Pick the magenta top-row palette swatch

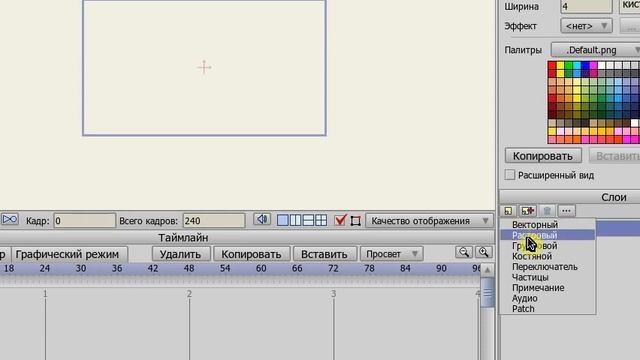[x=593, y=66]
